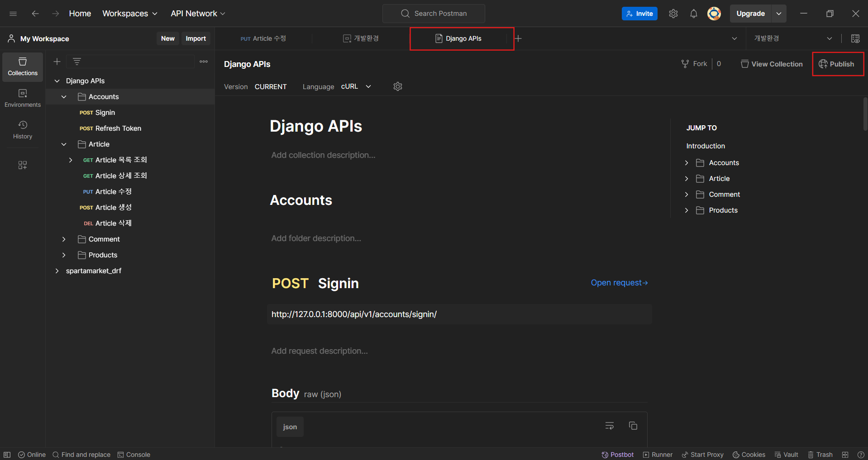Click the Search Postman field
The image size is (868, 460).
tap(434, 14)
